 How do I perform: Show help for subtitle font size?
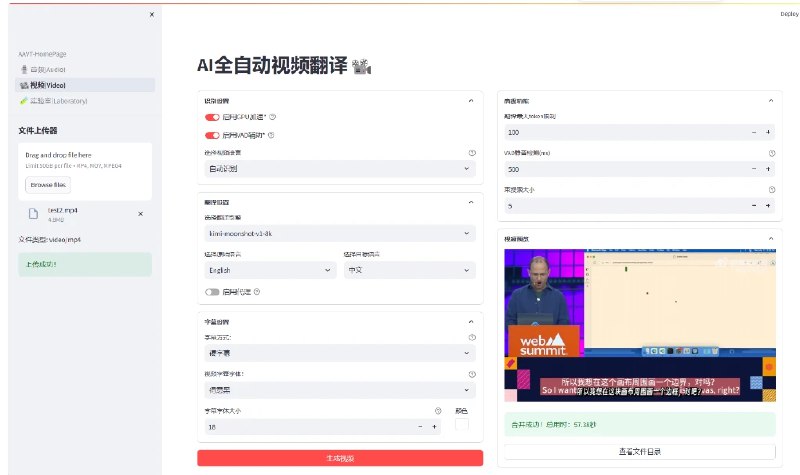tap(438, 411)
